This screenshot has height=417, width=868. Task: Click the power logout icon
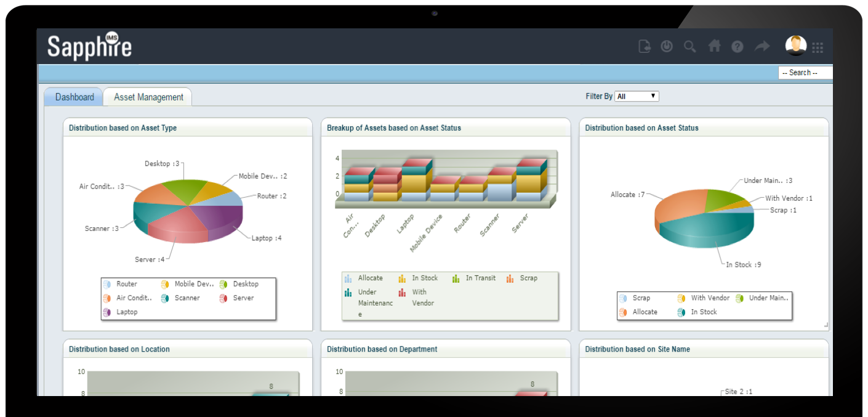coord(667,46)
